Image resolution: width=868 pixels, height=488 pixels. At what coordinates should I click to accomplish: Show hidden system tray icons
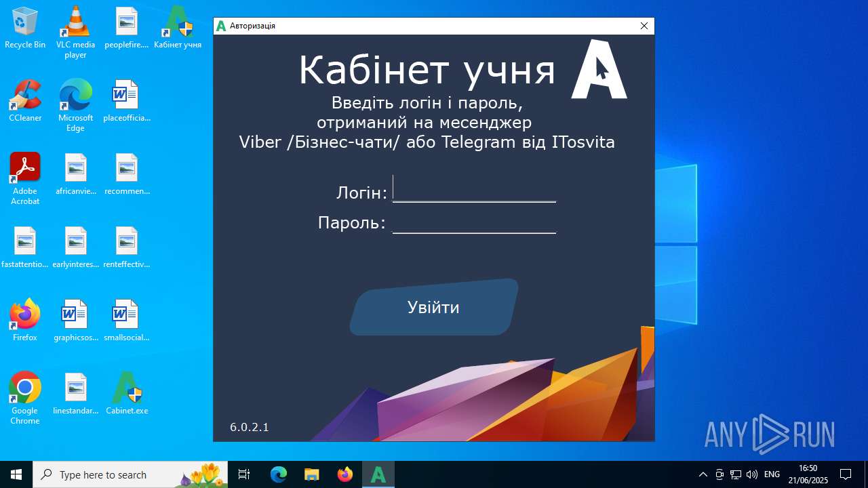pos(703,474)
